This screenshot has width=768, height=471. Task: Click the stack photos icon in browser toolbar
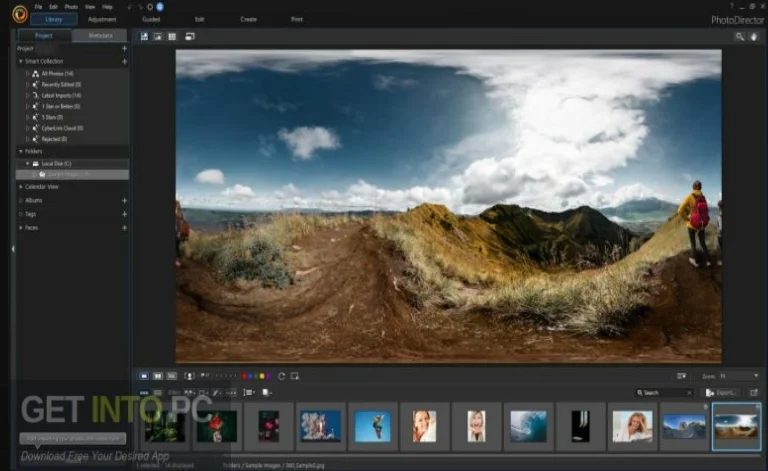coord(249,393)
